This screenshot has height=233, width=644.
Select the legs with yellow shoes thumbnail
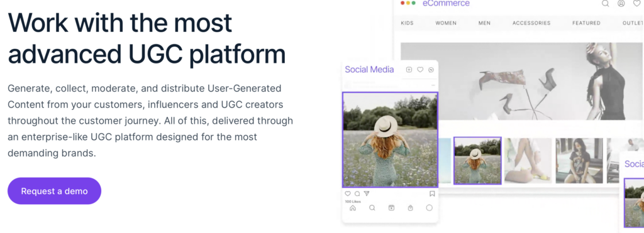point(528,160)
